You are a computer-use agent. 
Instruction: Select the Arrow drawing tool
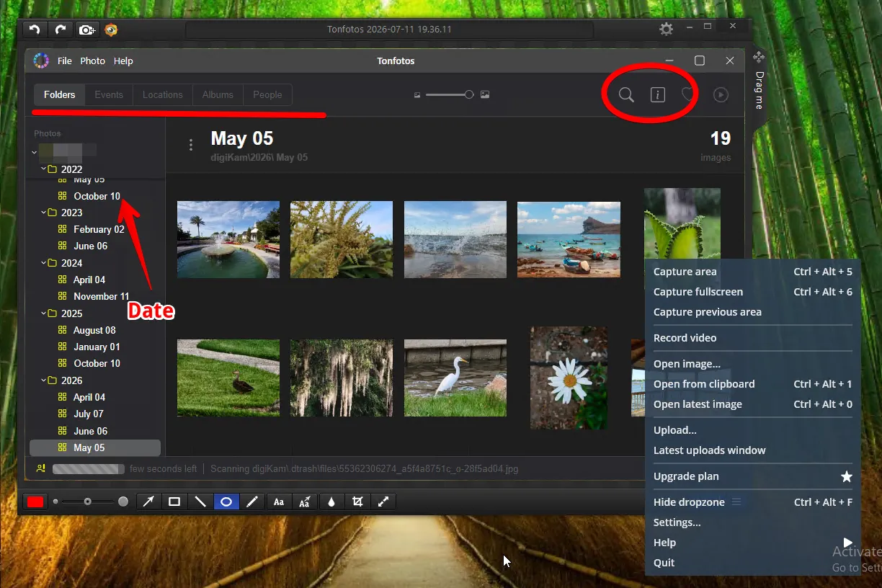pyautogui.click(x=148, y=502)
